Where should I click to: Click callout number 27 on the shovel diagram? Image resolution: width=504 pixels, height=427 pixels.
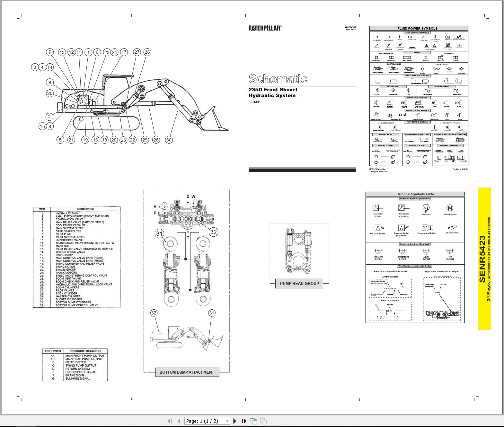tap(137, 52)
